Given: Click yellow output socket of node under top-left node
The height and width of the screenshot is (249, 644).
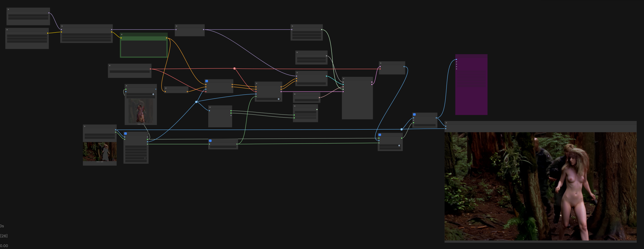Looking at the screenshot, I should 48,33.
